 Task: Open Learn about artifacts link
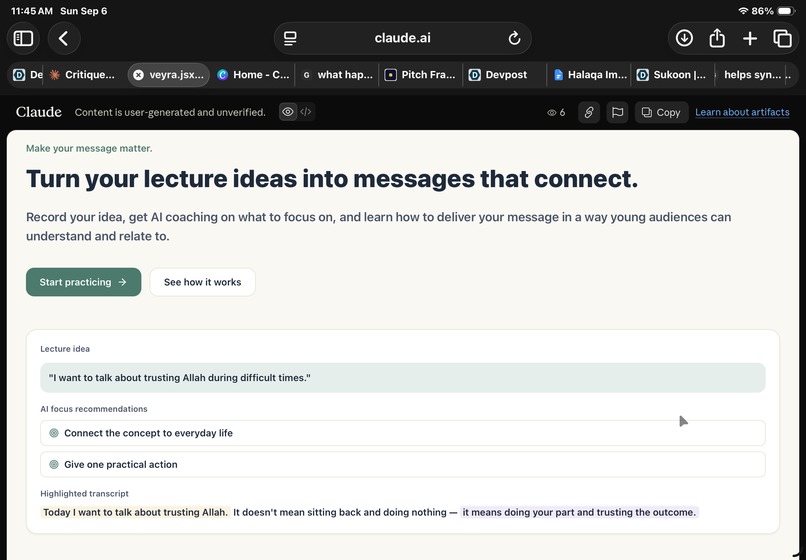742,112
